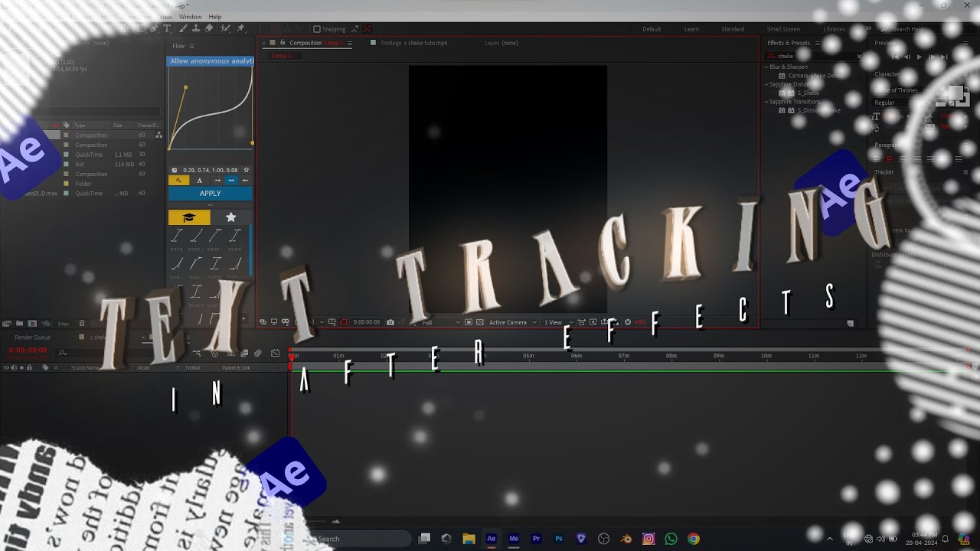Click the After Effects taskbar icon
Image resolution: width=980 pixels, height=551 pixels.
click(x=492, y=539)
